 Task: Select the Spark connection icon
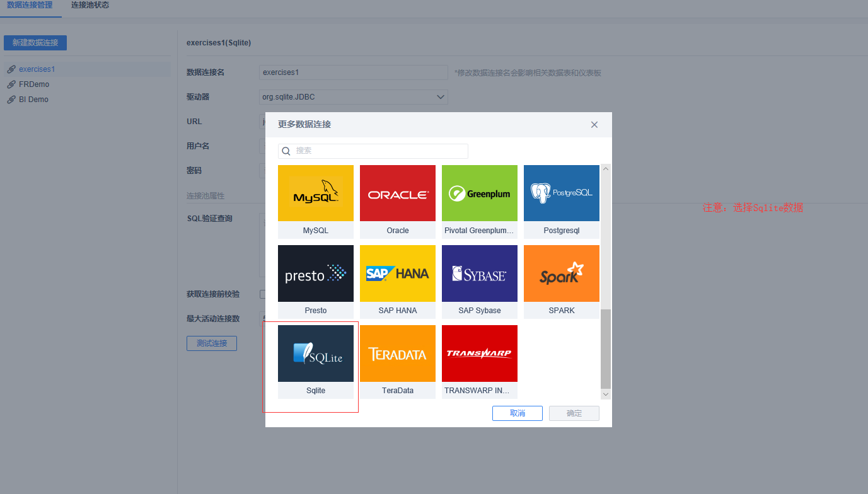(562, 273)
